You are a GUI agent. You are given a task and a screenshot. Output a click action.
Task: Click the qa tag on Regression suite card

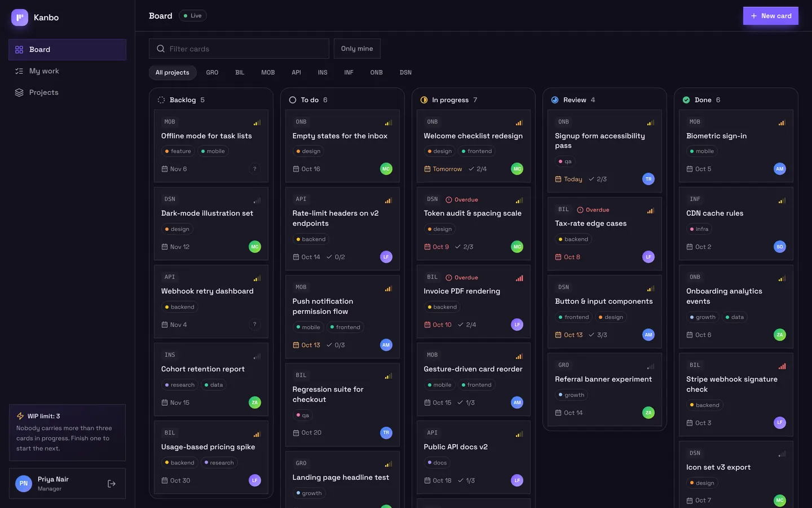coord(303,415)
